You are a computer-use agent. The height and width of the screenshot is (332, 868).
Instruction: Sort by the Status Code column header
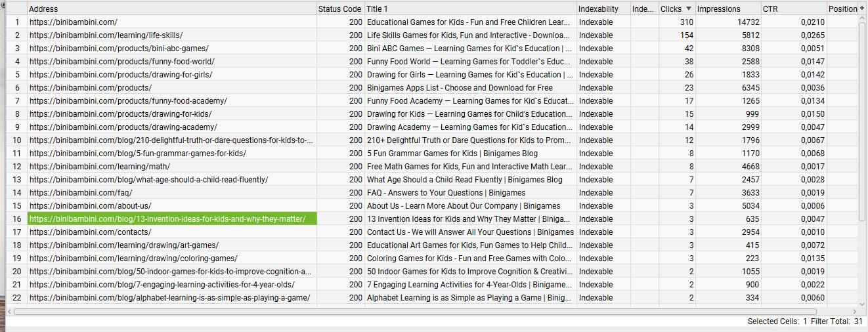coord(340,9)
